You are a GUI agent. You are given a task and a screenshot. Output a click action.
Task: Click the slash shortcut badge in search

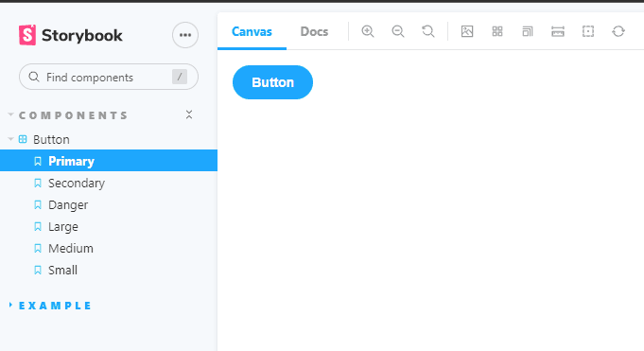click(180, 77)
